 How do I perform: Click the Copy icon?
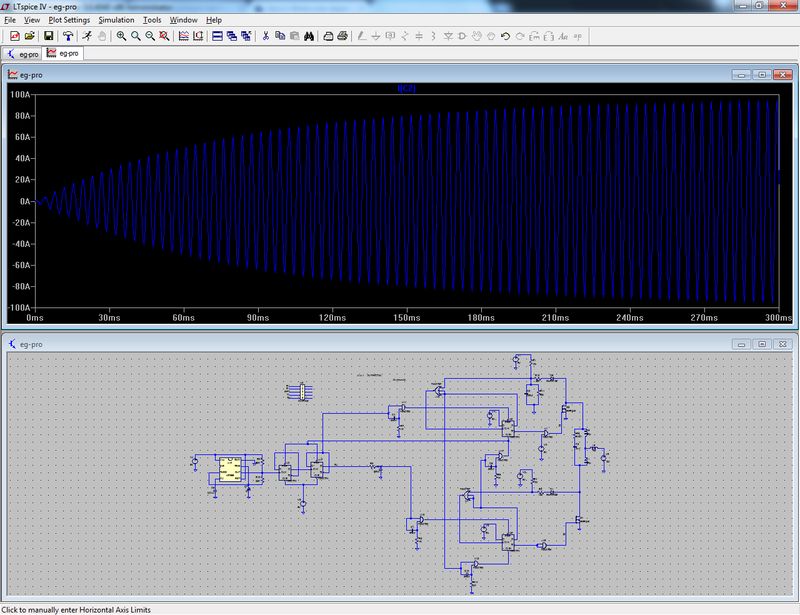280,36
